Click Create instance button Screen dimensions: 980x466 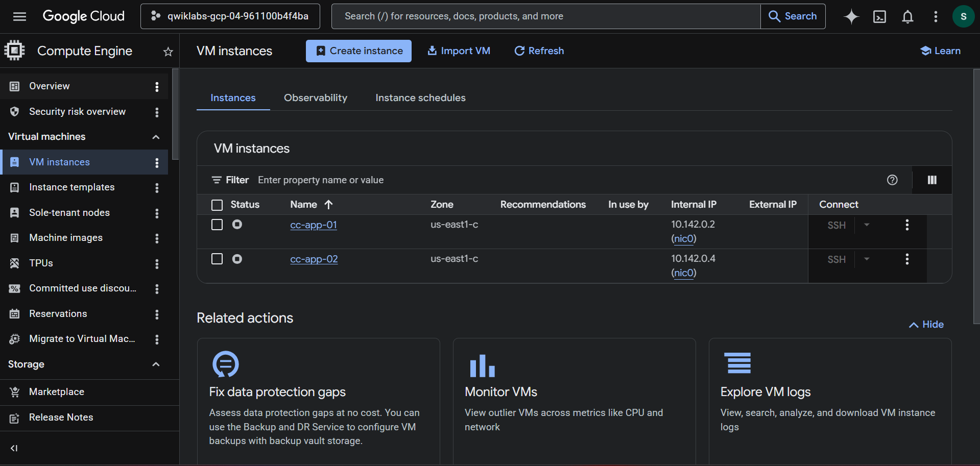(x=358, y=51)
